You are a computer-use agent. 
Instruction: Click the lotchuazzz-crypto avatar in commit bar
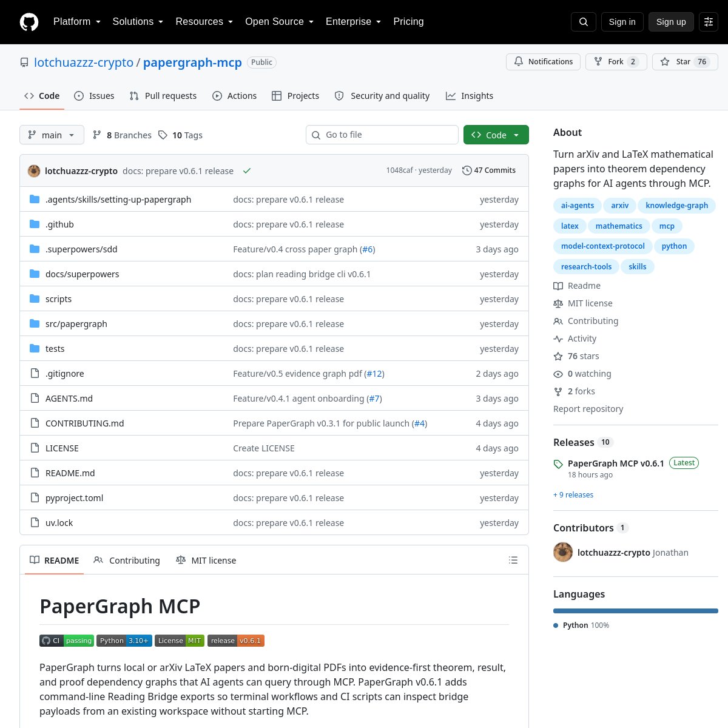point(34,171)
